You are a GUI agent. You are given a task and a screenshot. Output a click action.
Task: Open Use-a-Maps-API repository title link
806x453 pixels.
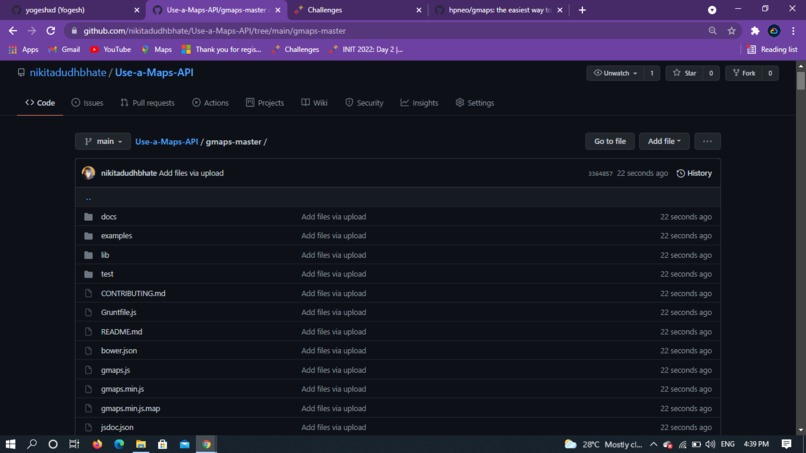(154, 73)
